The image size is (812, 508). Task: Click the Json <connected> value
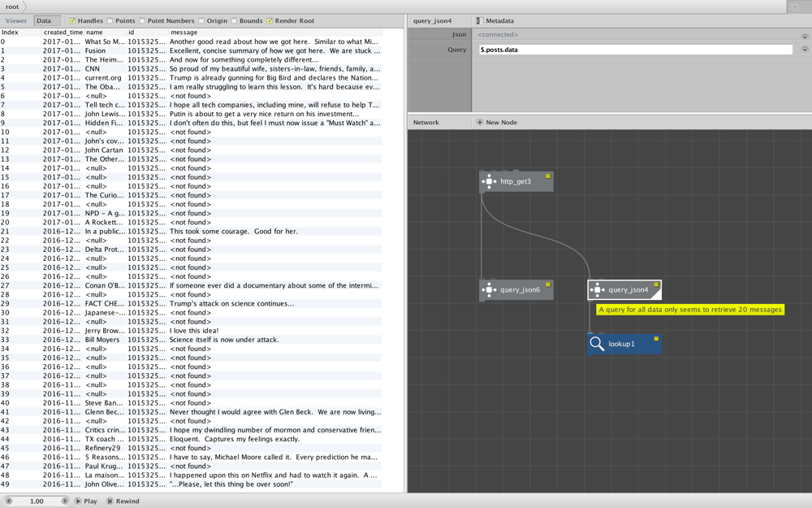click(498, 35)
